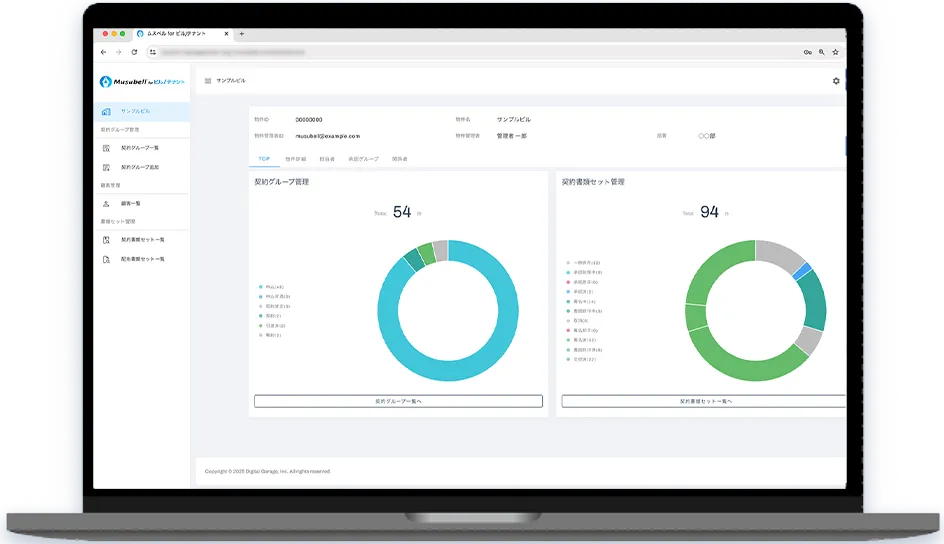This screenshot has width=944, height=544.
Task: Open a new browser tab with plus button
Action: 241,34
